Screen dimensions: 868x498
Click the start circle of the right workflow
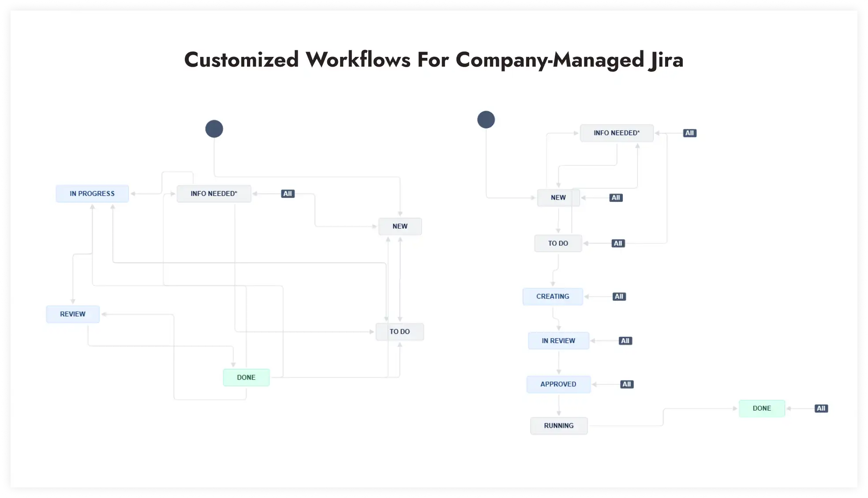click(x=486, y=120)
